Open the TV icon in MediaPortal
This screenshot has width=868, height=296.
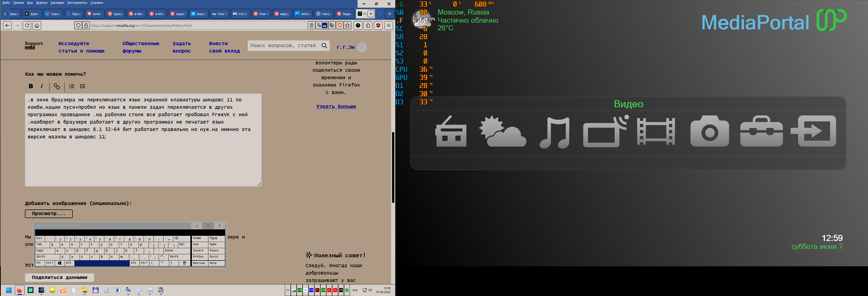point(606,131)
